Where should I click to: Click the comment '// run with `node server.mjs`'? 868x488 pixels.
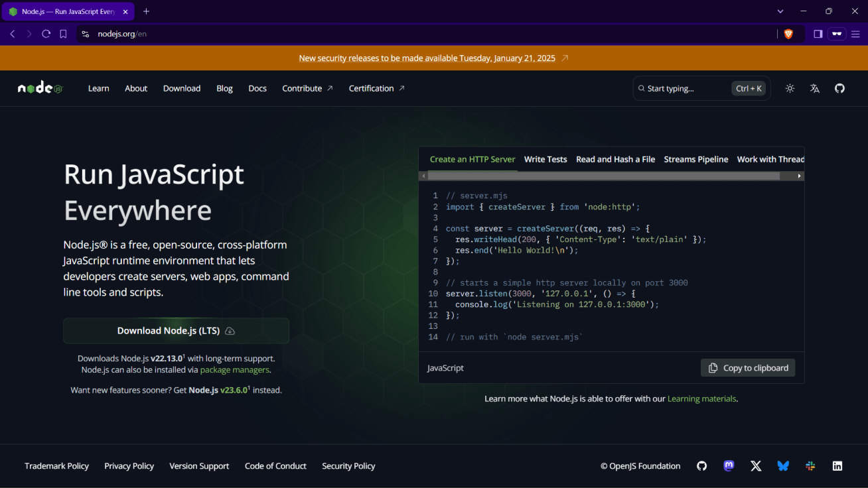514,337
